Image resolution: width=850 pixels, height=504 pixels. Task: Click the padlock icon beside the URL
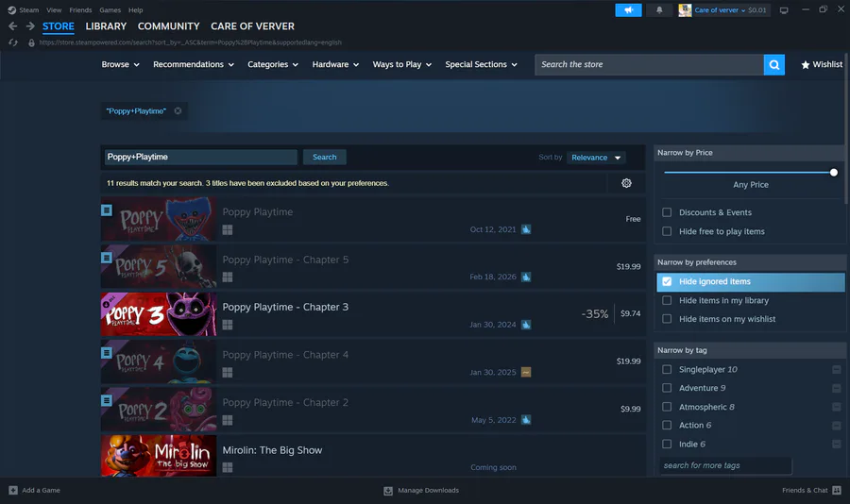click(x=31, y=42)
